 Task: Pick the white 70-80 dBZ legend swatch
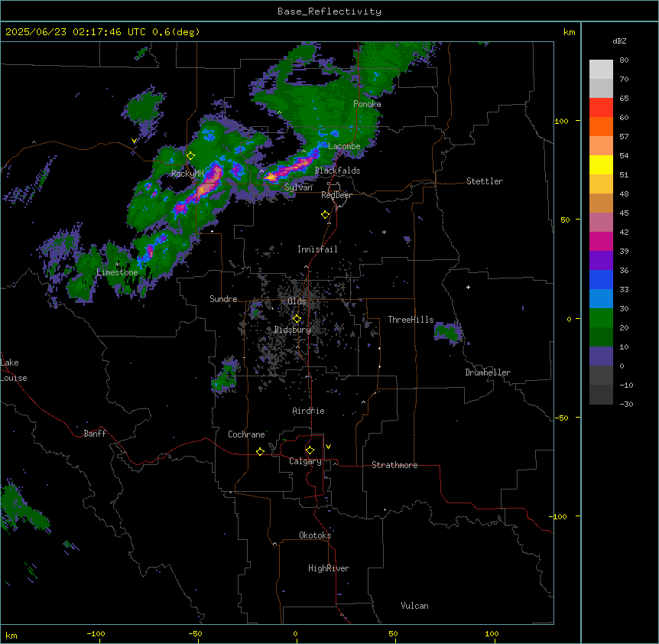[x=601, y=70]
